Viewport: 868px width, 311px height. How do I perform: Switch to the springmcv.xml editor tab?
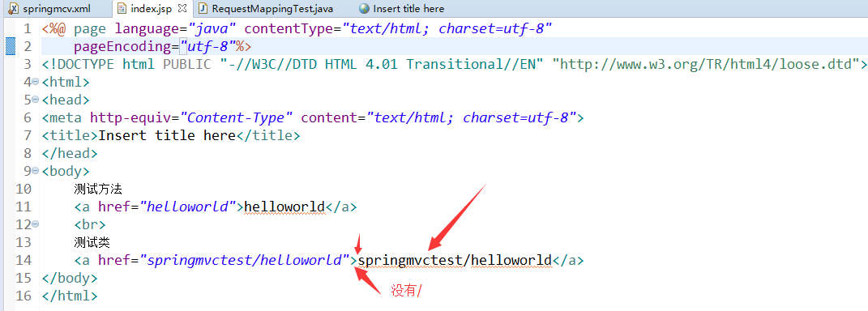pos(57,9)
